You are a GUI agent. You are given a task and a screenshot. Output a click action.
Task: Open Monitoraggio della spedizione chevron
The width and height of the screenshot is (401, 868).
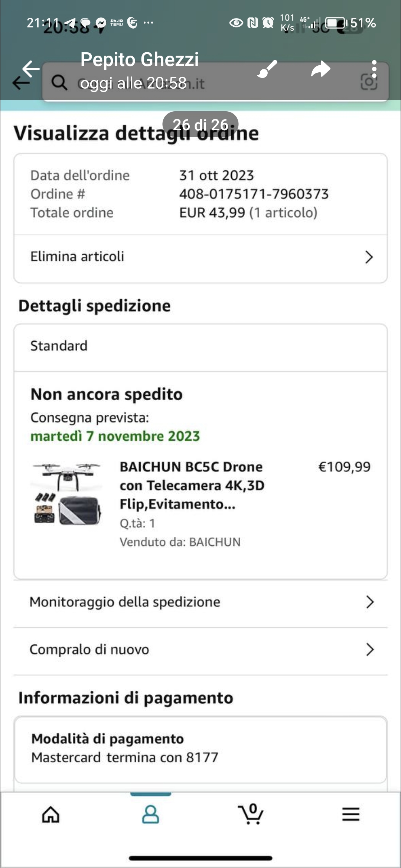tap(369, 602)
